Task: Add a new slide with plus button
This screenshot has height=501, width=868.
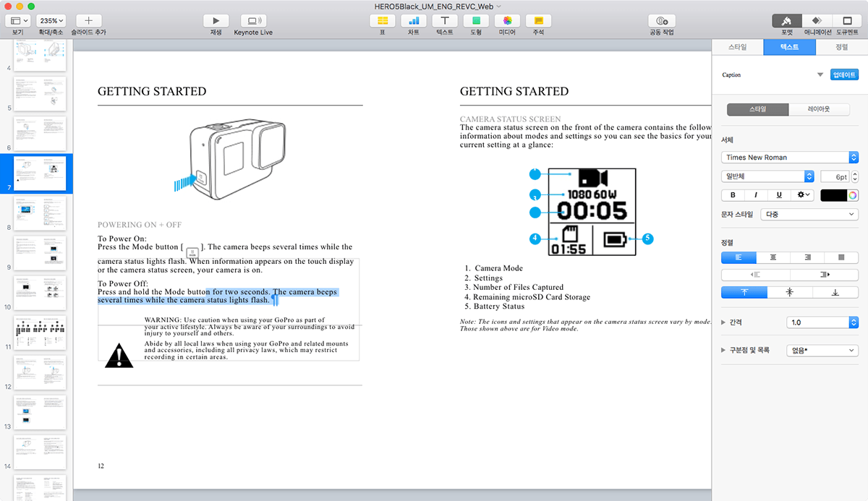Action: coord(89,21)
